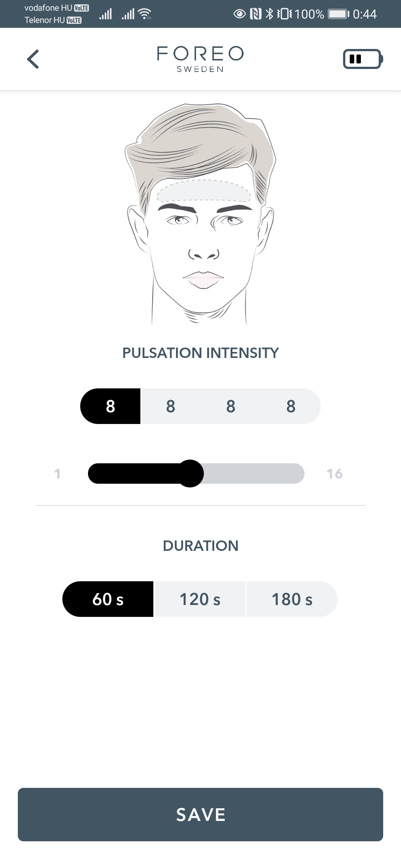
Task: Tap the phone battery indicator in status bar
Action: [339, 14]
